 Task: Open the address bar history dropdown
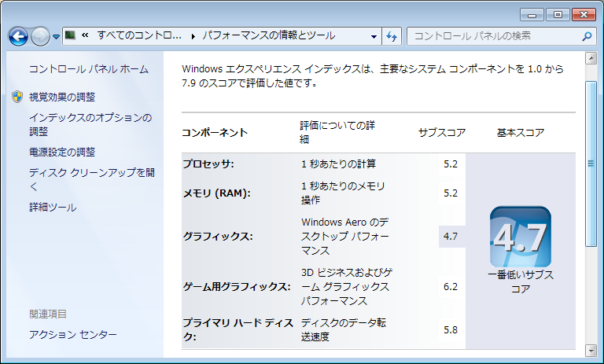[374, 37]
